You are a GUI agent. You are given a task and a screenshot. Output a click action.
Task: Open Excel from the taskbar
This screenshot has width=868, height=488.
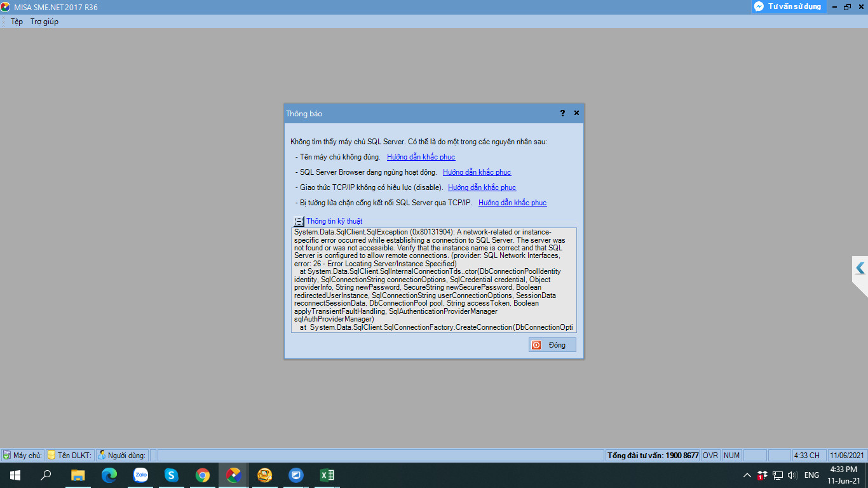pyautogui.click(x=327, y=475)
